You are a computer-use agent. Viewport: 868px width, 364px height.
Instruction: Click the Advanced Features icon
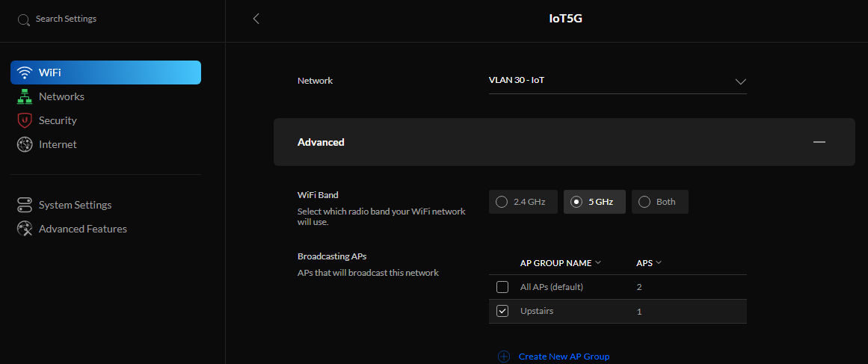coord(25,229)
